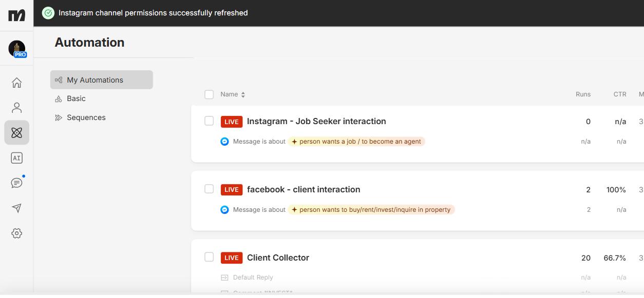Open the Client Collector automation
Viewport: 644px width, 298px height.
[278, 257]
